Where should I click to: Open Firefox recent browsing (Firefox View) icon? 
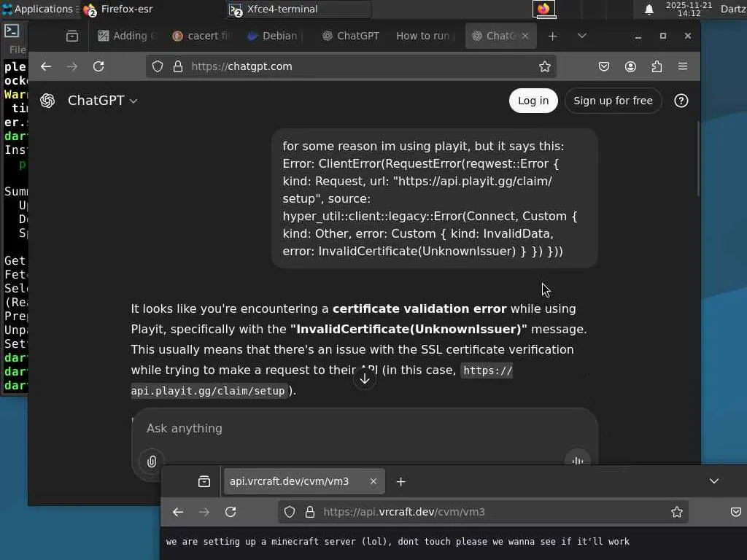(72, 36)
